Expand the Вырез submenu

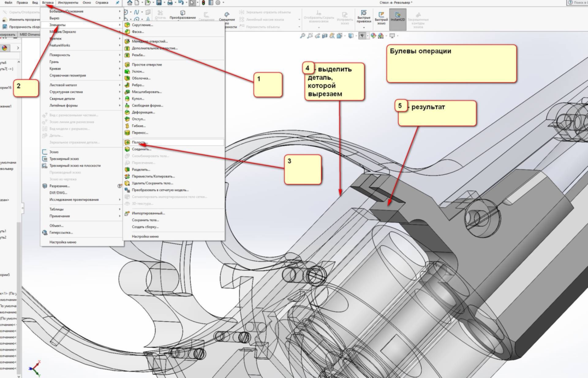coord(82,18)
